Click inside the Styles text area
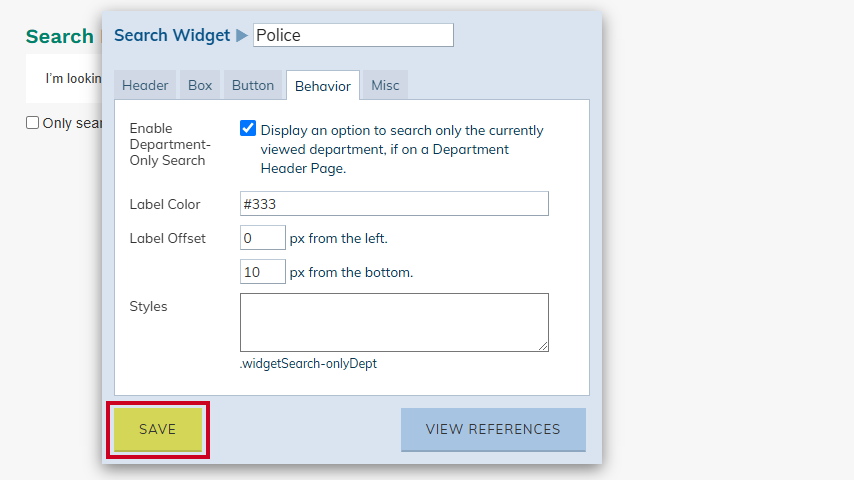The image size is (854, 480). (394, 323)
